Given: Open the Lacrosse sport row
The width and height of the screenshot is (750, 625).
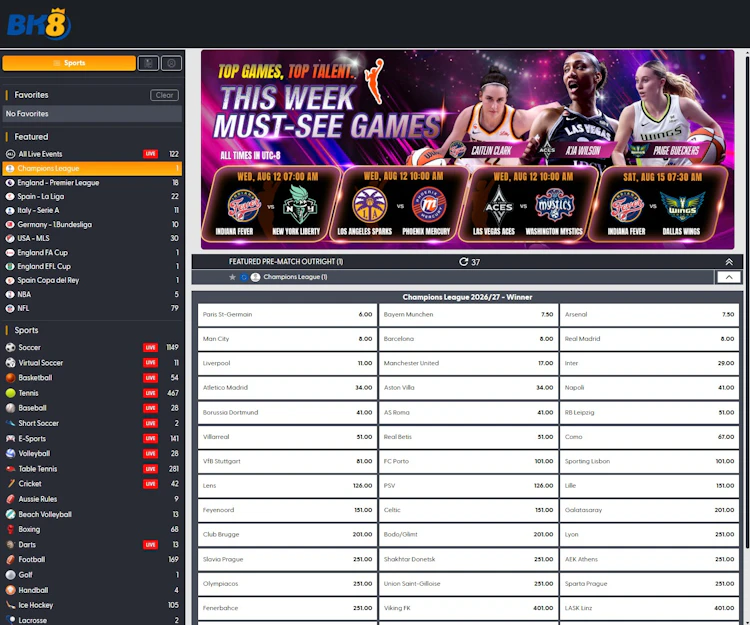Looking at the screenshot, I should (x=92, y=620).
